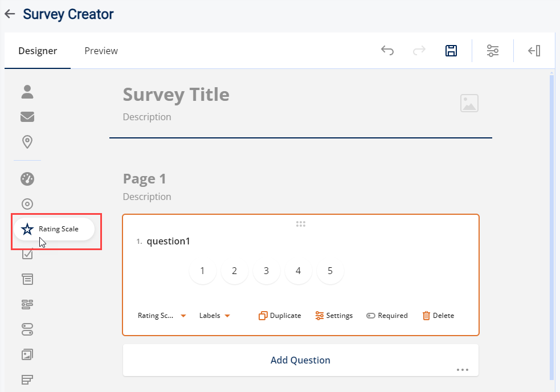Viewport: 560px width, 392px height.
Task: Select the radio button group toolbox item
Action: tap(27, 204)
